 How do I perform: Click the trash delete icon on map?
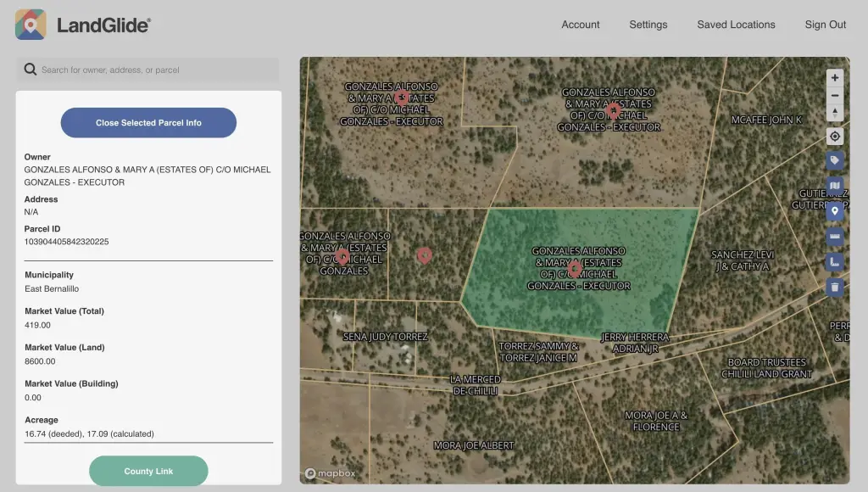click(835, 288)
